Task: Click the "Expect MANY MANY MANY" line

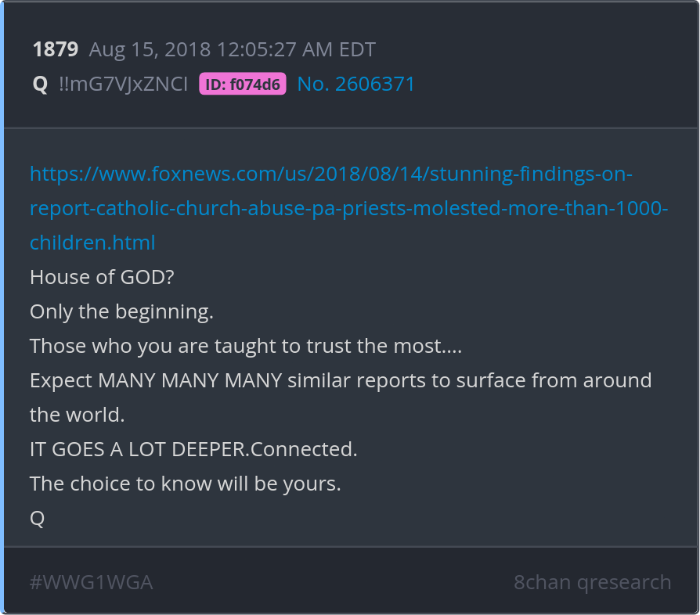Action: click(341, 380)
